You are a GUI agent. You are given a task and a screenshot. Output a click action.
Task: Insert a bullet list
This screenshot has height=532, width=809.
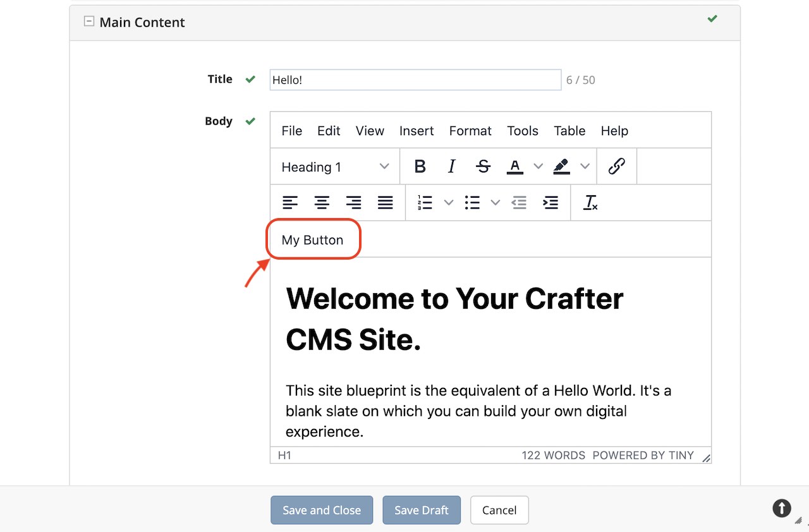[x=472, y=203]
